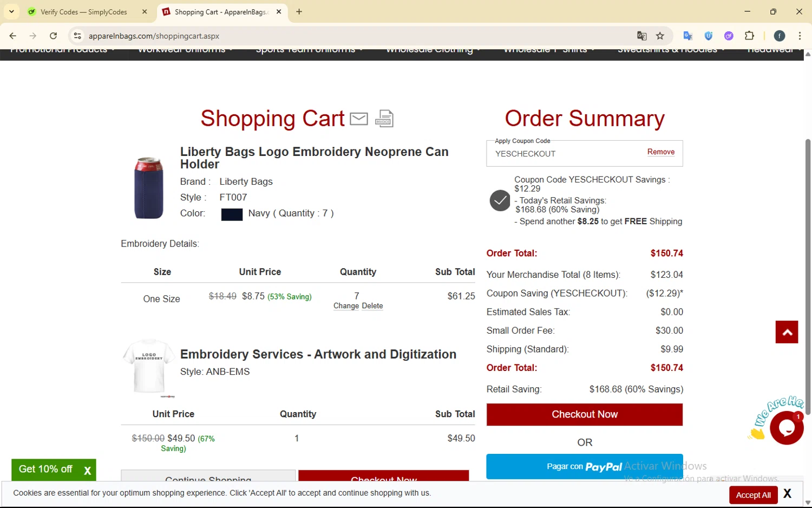Open site information icon in address bar
The width and height of the screenshot is (812, 508).
pyautogui.click(x=77, y=36)
